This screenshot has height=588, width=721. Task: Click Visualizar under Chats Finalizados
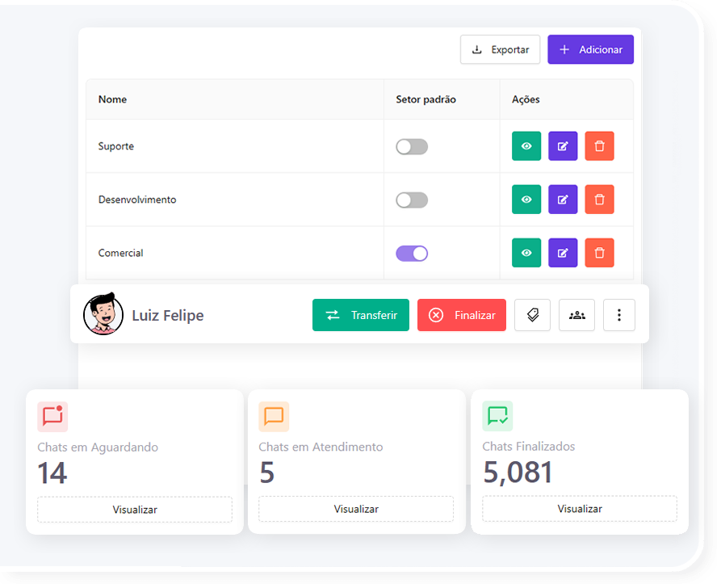point(580,508)
